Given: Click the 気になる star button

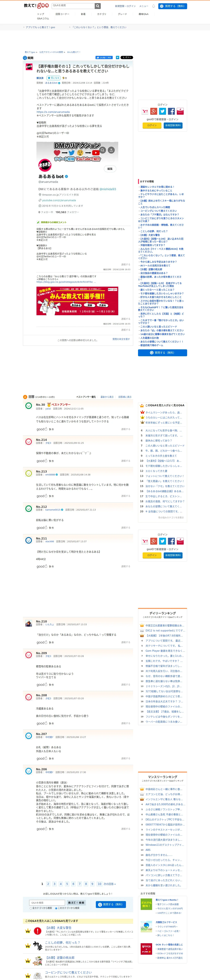Looking at the screenshot, I should tap(53, 78).
